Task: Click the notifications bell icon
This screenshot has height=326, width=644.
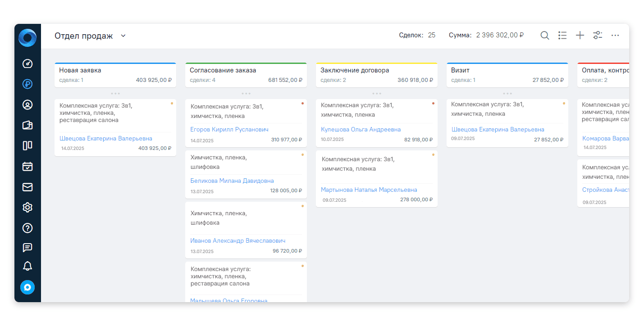Action: [27, 266]
